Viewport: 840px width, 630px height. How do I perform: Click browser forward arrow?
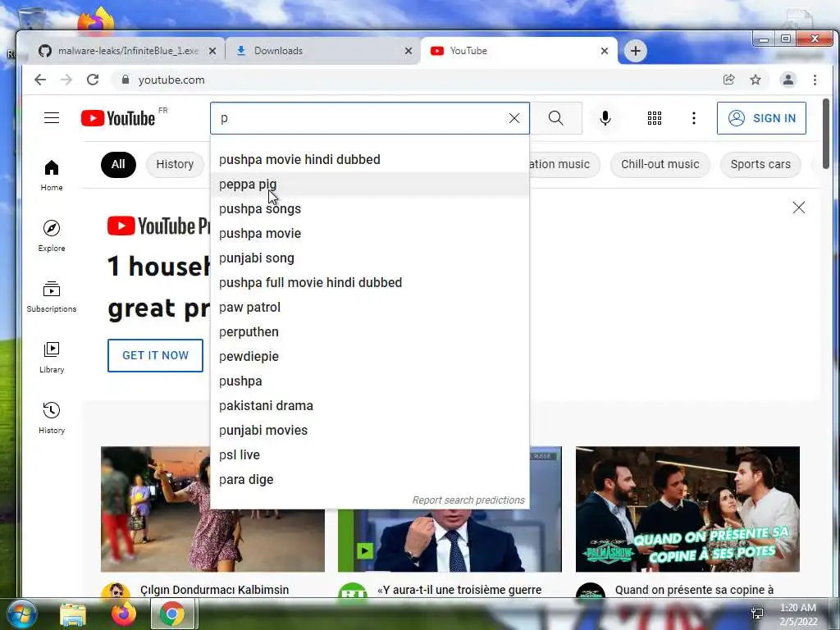click(66, 80)
